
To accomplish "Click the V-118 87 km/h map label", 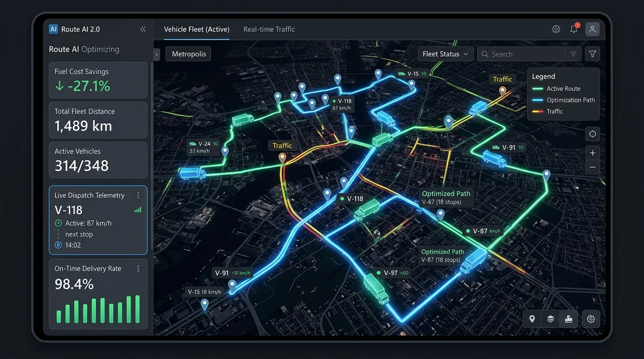I will pyautogui.click(x=342, y=104).
